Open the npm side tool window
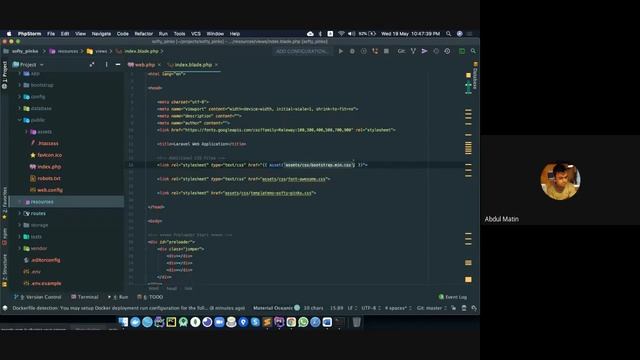The width and height of the screenshot is (640, 360). pyautogui.click(x=4, y=236)
